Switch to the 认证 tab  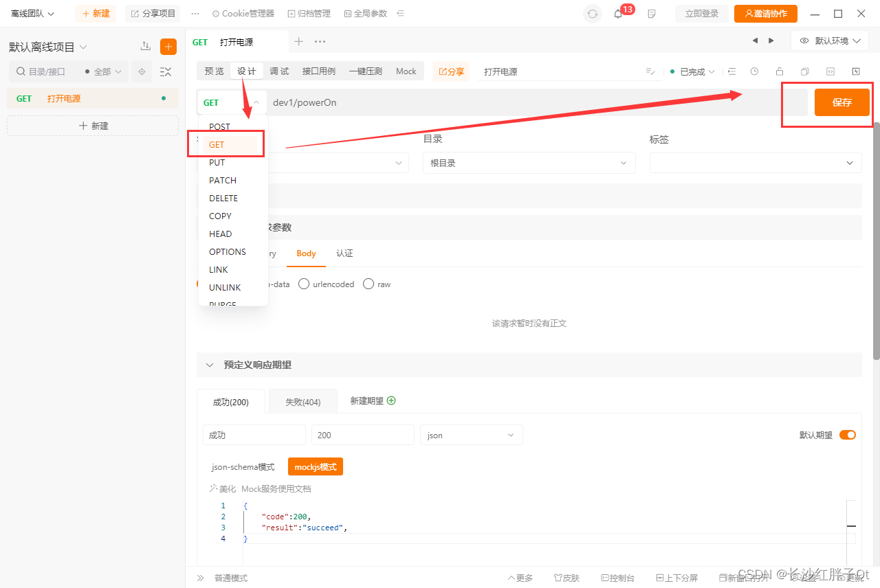click(344, 253)
